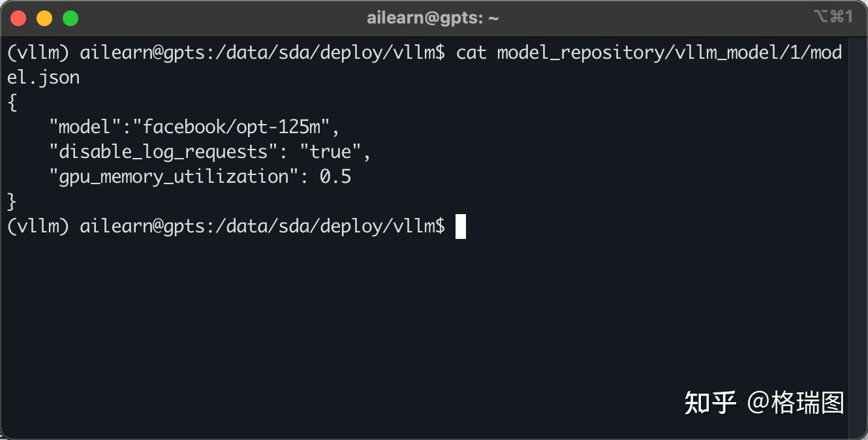Image resolution: width=868 pixels, height=440 pixels.
Task: Click the red close window button
Action: coord(18,18)
